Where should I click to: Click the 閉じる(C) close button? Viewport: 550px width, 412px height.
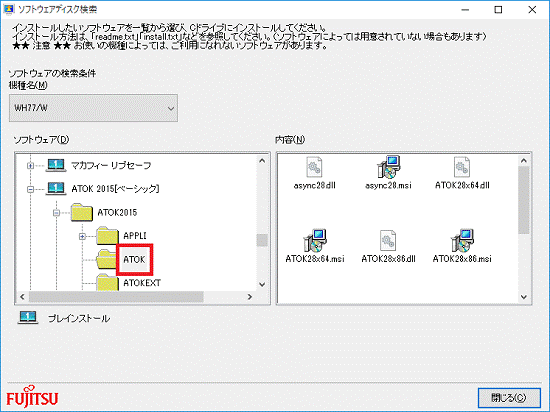pos(509,398)
